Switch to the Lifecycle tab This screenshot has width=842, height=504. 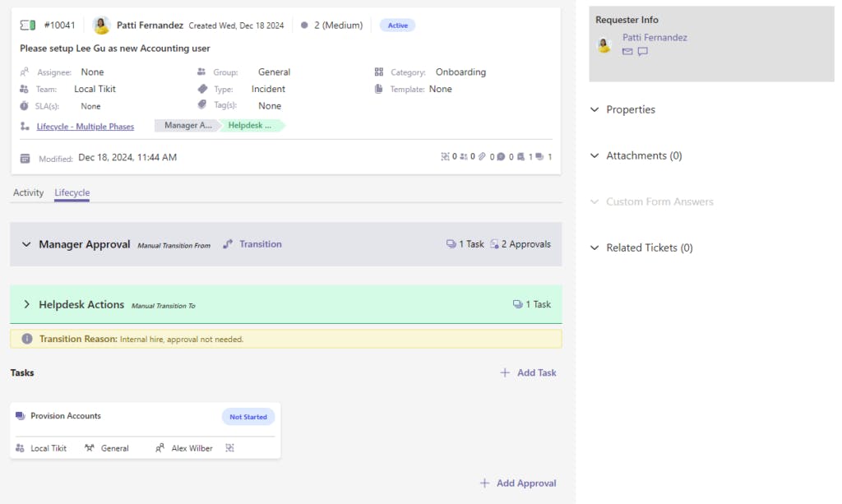click(72, 192)
